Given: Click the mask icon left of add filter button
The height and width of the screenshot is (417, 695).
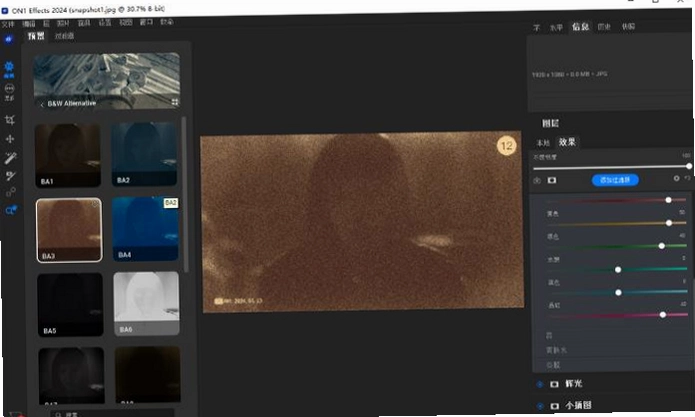Looking at the screenshot, I should pos(552,180).
